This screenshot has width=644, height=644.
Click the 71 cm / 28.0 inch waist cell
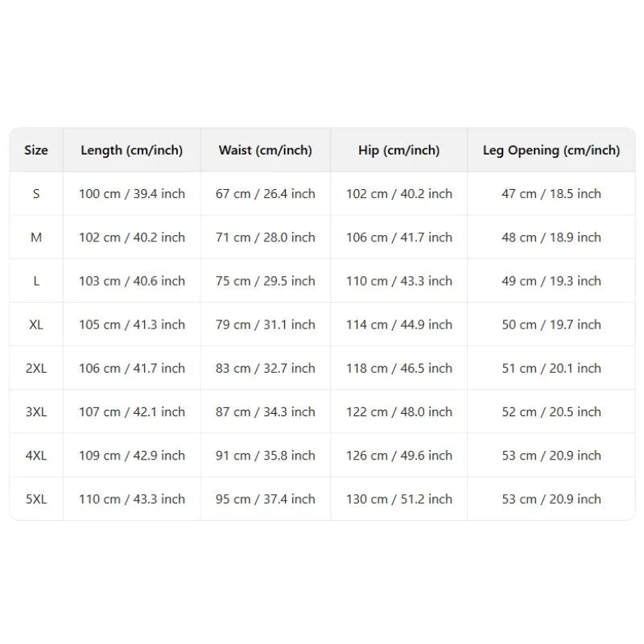tap(266, 237)
